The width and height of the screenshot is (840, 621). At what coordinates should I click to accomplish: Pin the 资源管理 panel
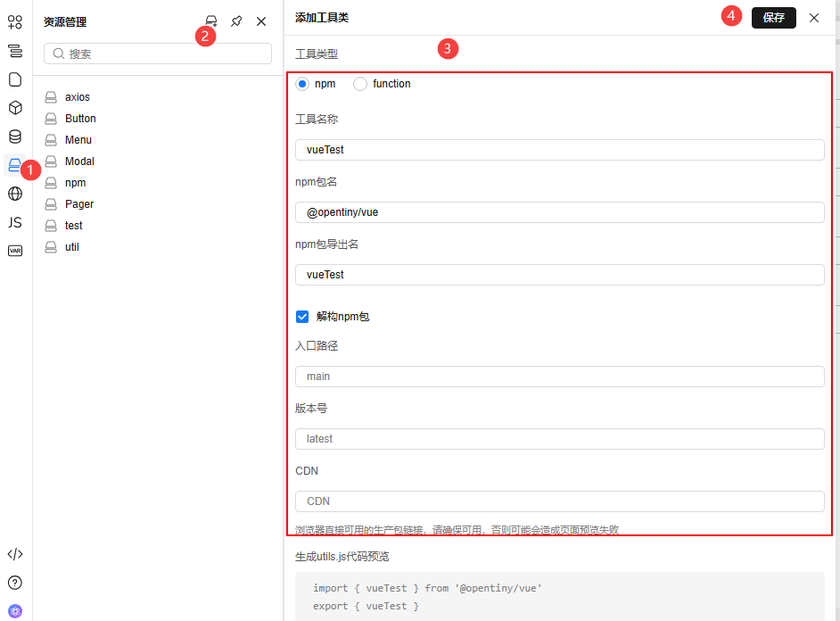[235, 21]
